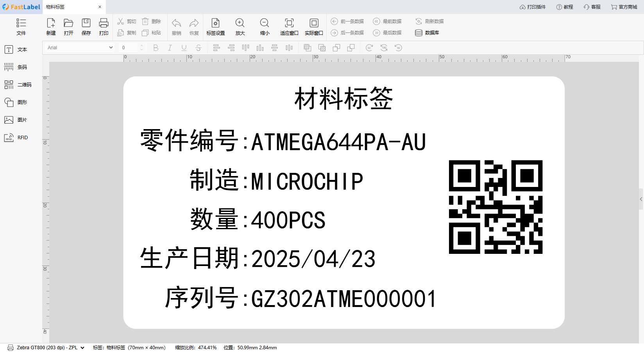Jump to first record 最前数据

pyautogui.click(x=387, y=22)
